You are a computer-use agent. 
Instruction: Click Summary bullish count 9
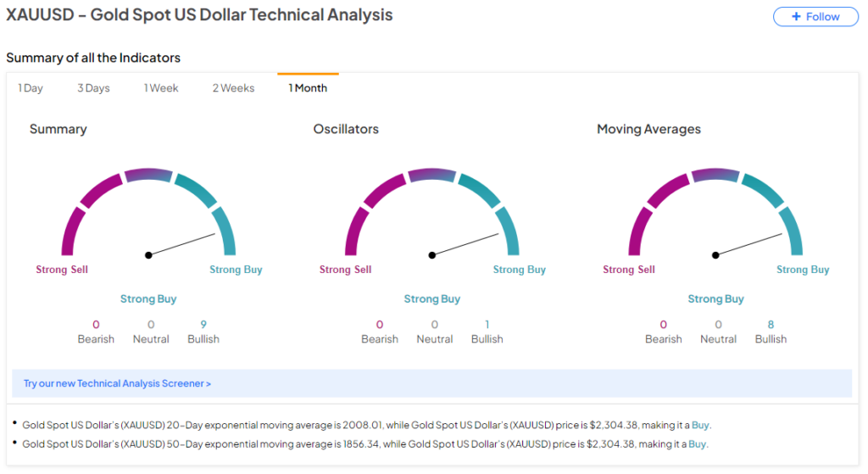pyautogui.click(x=203, y=325)
